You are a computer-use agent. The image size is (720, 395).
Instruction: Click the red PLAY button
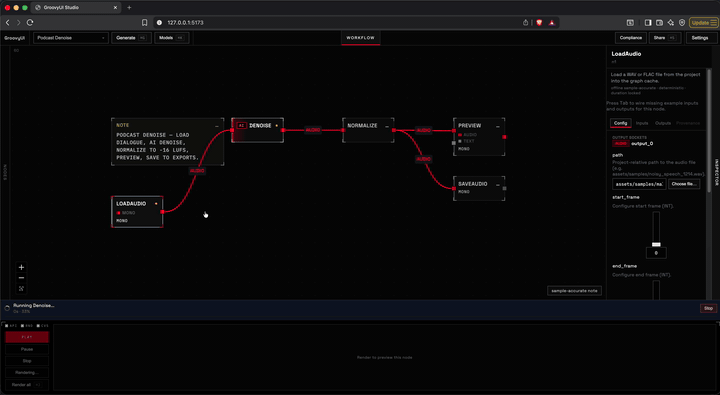(27, 337)
